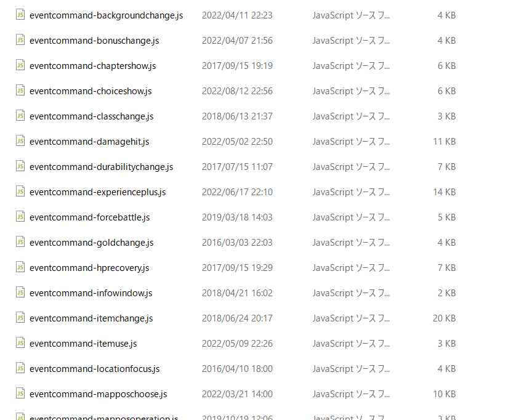506x420 pixels.
Task: Click the JS icon of eventcommand-choiceshow.js
Action: click(x=20, y=91)
